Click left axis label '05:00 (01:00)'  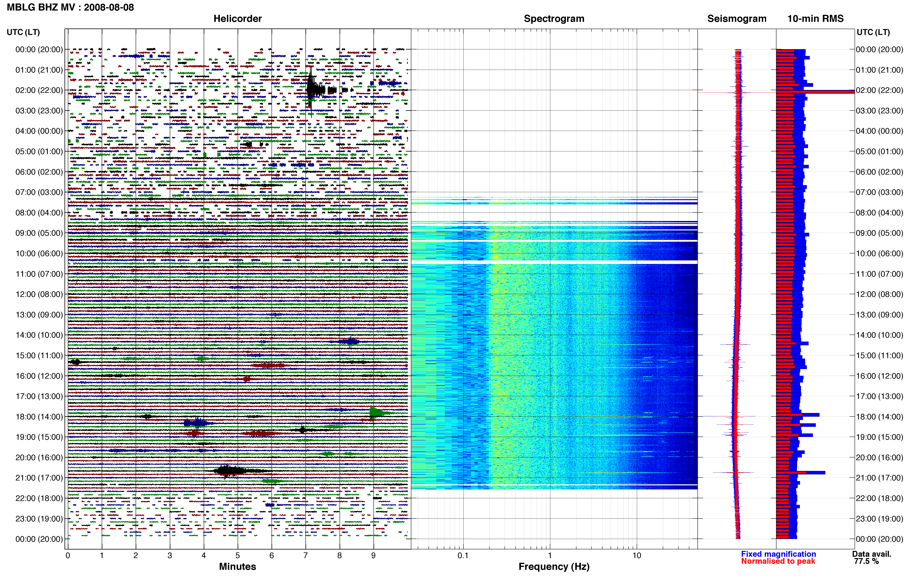(39, 151)
